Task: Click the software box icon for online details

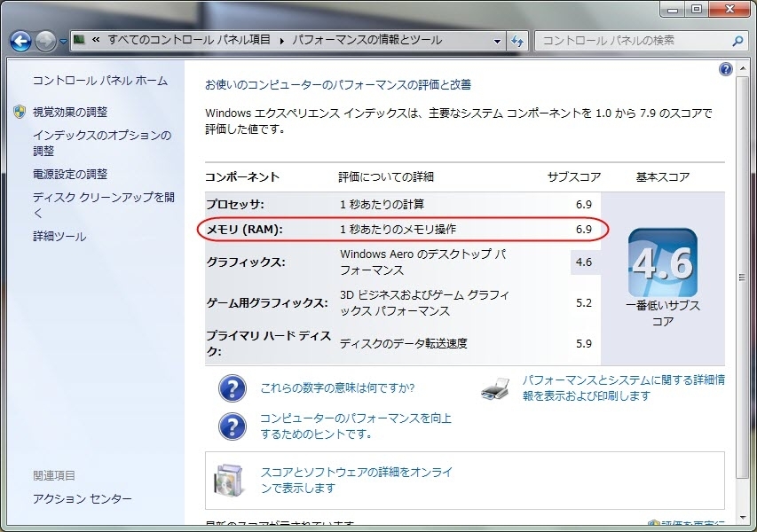Action: pos(228,480)
